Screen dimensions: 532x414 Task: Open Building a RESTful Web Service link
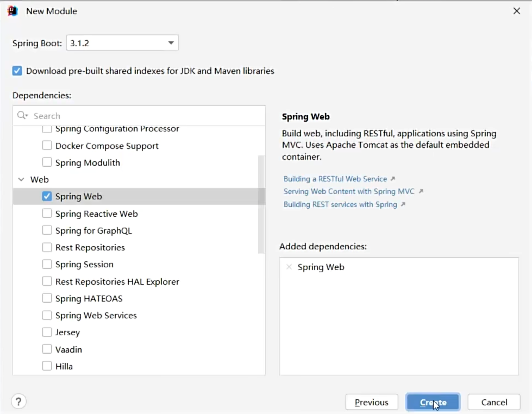tap(335, 179)
